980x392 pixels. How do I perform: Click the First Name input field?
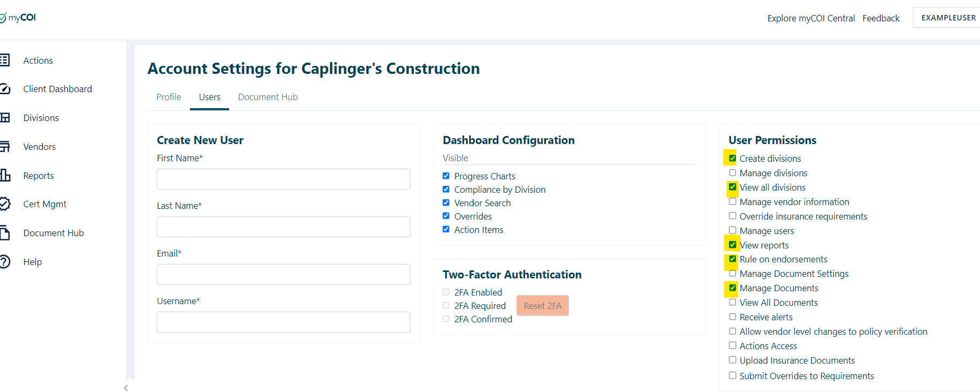click(x=283, y=179)
